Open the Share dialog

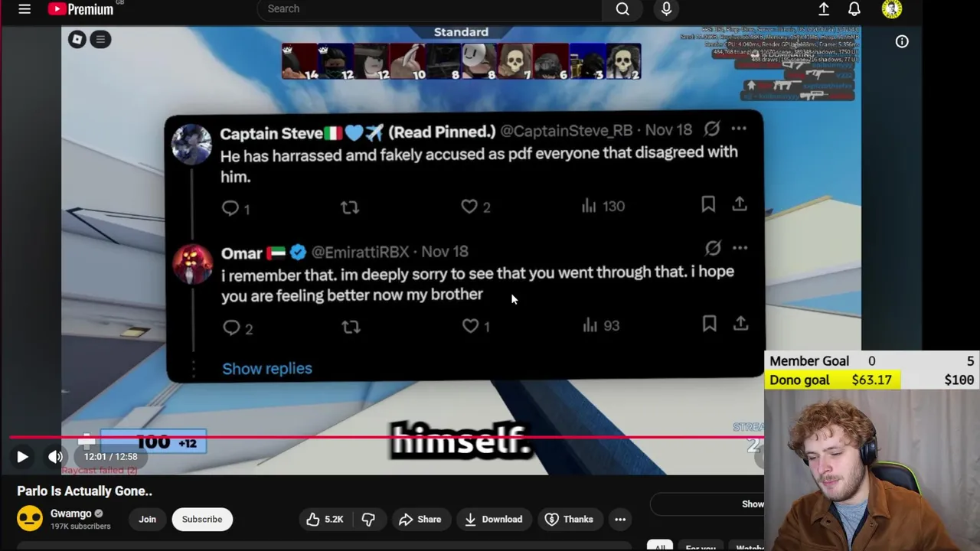click(420, 520)
